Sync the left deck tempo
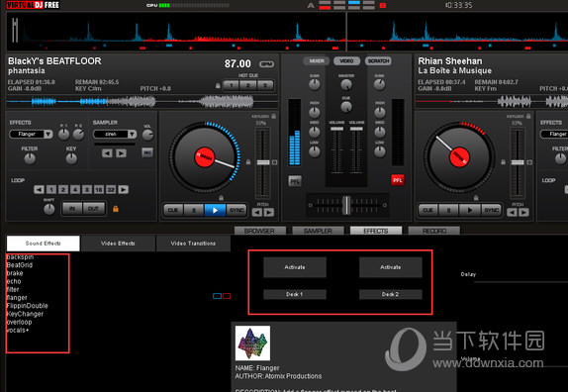The image size is (568, 392). [237, 210]
